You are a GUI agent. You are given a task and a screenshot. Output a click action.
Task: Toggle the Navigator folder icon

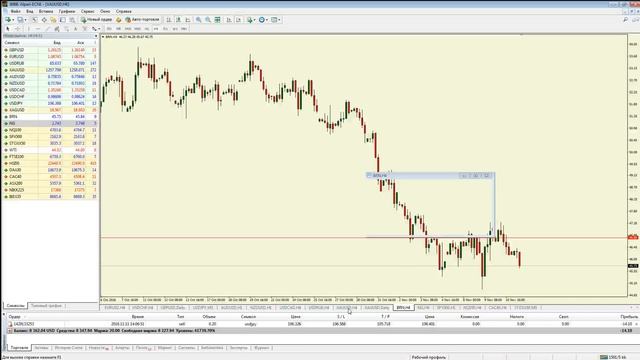coord(53,20)
